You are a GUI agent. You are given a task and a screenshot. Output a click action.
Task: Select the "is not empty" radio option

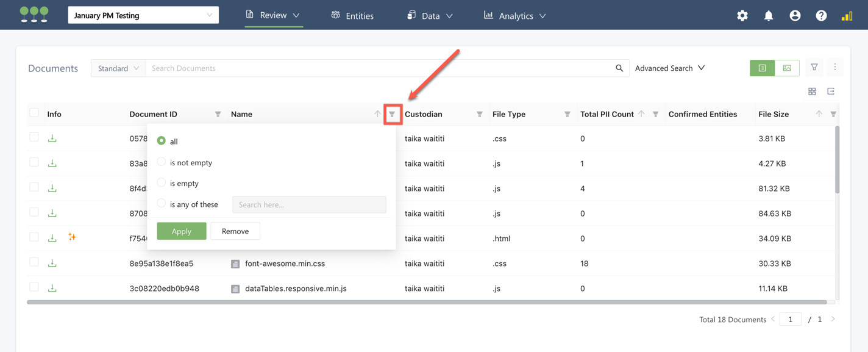coord(162,162)
